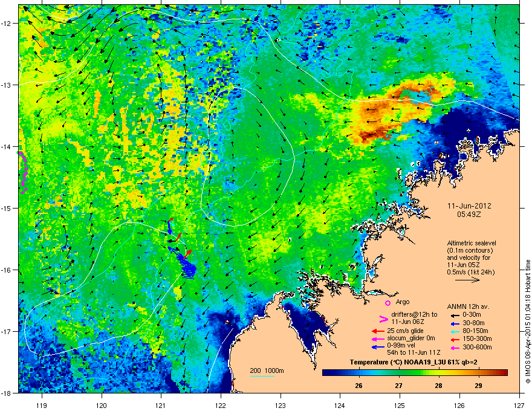
Task: Click the 05:49Z time label
Action: coord(469,215)
